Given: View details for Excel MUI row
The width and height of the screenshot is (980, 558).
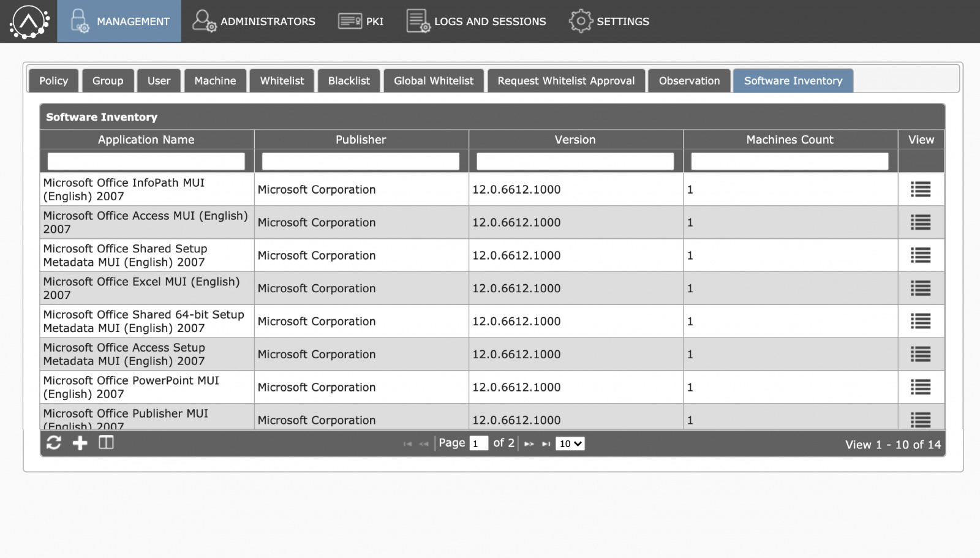Looking at the screenshot, I should coord(921,288).
